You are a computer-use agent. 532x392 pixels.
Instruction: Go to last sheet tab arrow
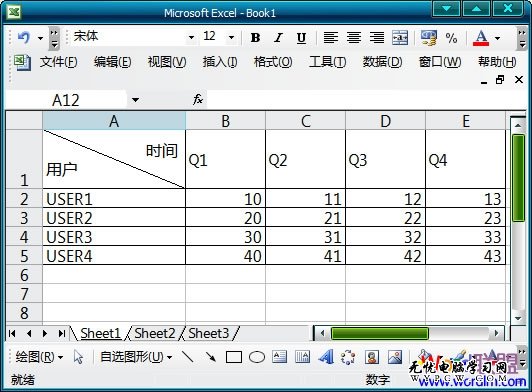click(61, 333)
